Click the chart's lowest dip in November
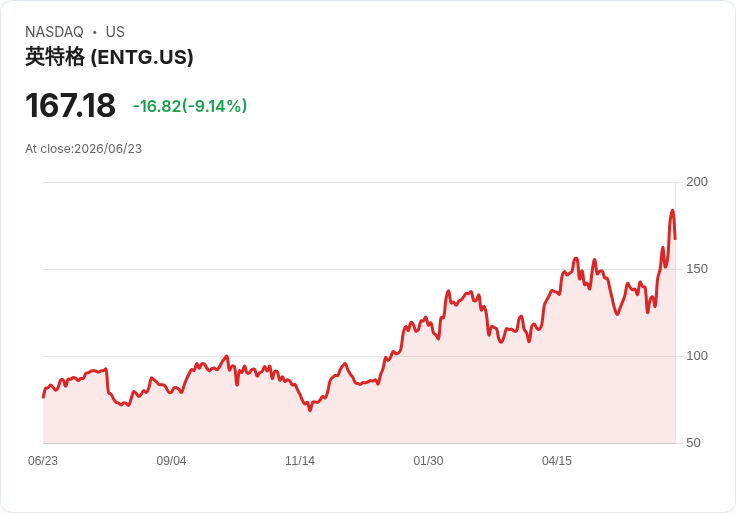 pyautogui.click(x=310, y=411)
